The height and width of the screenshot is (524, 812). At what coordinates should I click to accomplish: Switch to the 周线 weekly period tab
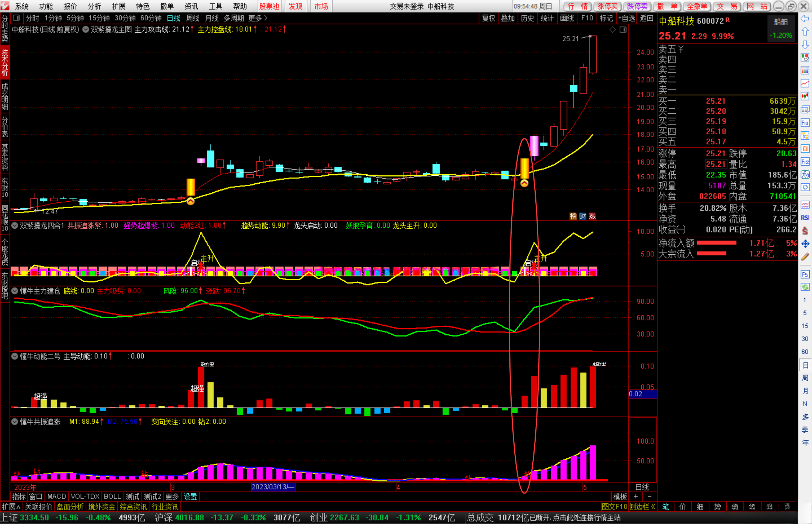coord(193,18)
